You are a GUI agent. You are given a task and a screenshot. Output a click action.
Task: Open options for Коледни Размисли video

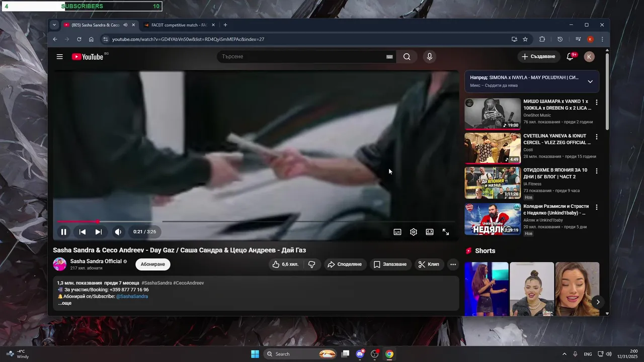click(x=597, y=207)
